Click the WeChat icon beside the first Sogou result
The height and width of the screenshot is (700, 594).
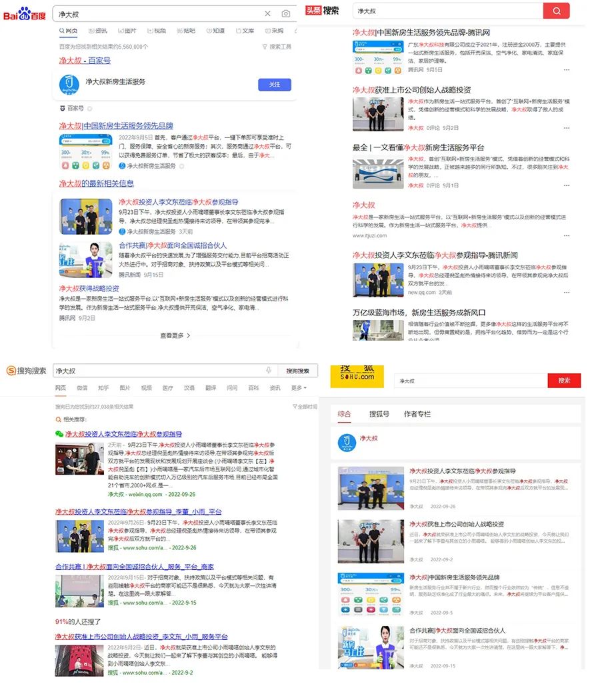(x=59, y=434)
